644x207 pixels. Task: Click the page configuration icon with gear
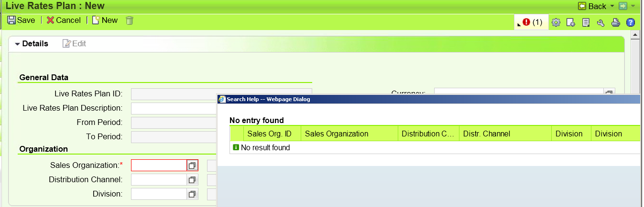coord(571,22)
